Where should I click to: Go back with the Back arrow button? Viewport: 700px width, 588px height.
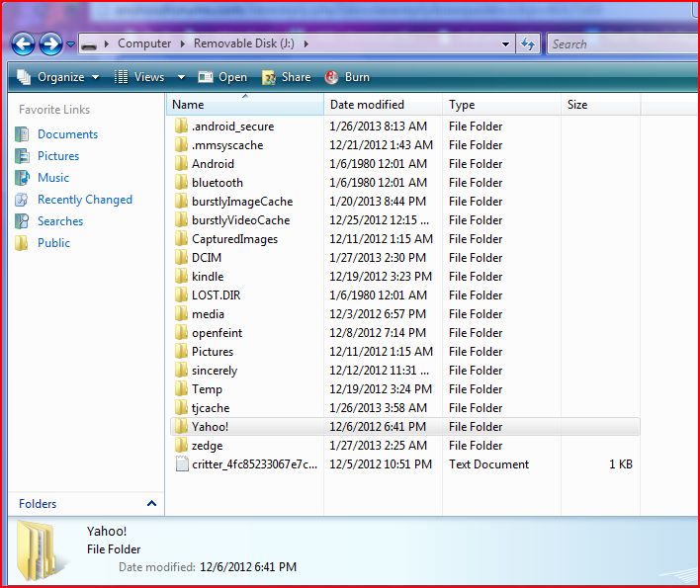(23, 43)
